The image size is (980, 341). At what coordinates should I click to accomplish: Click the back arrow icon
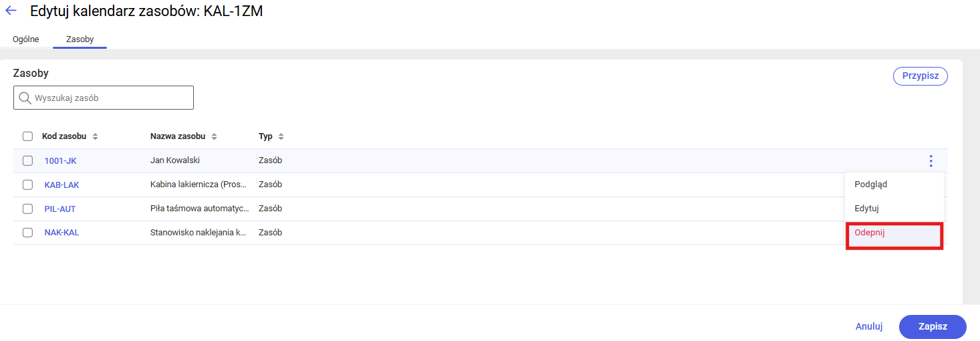click(x=11, y=11)
